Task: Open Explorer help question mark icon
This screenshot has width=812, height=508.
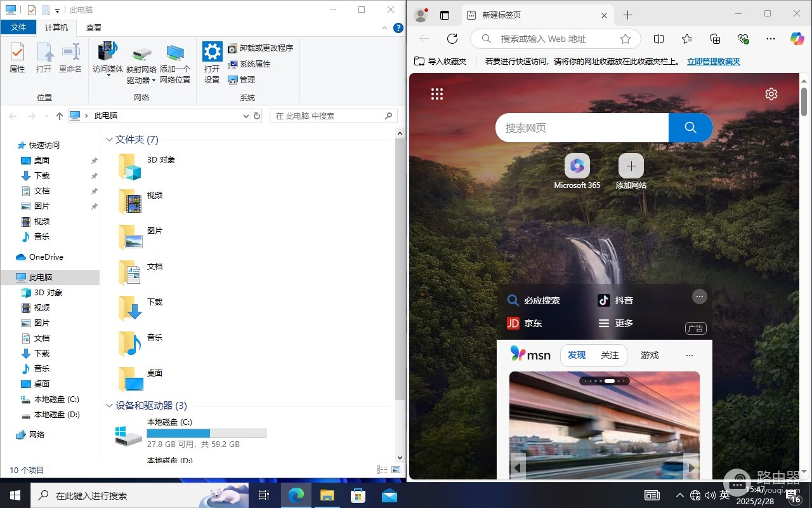Action: (398, 28)
